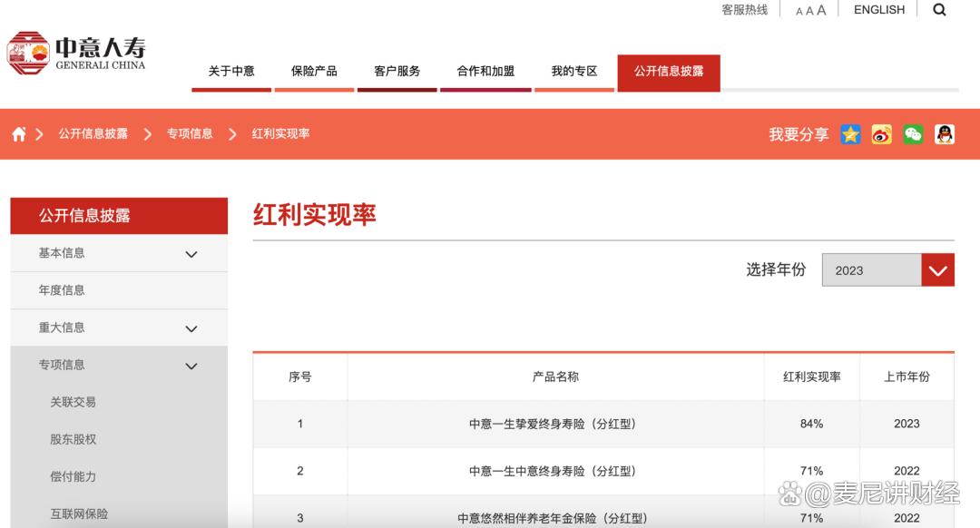Switch site to ENGLISH
This screenshot has width=980, height=528.
click(878, 10)
